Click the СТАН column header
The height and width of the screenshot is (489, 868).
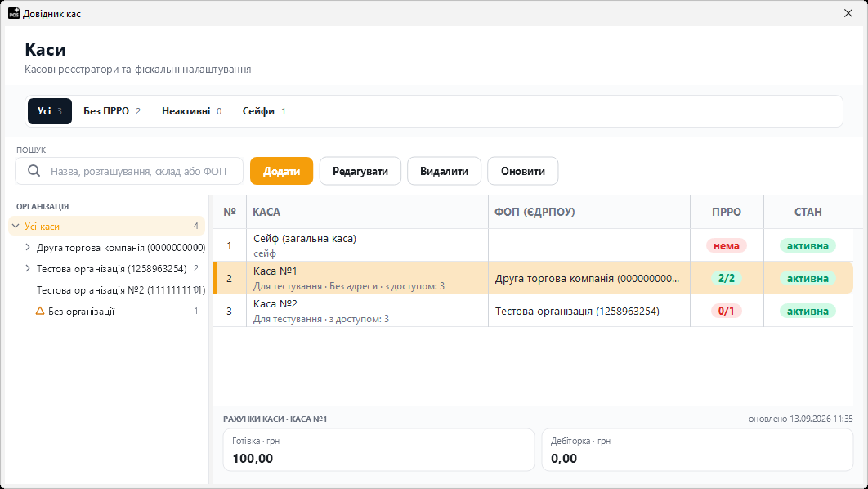pos(808,212)
